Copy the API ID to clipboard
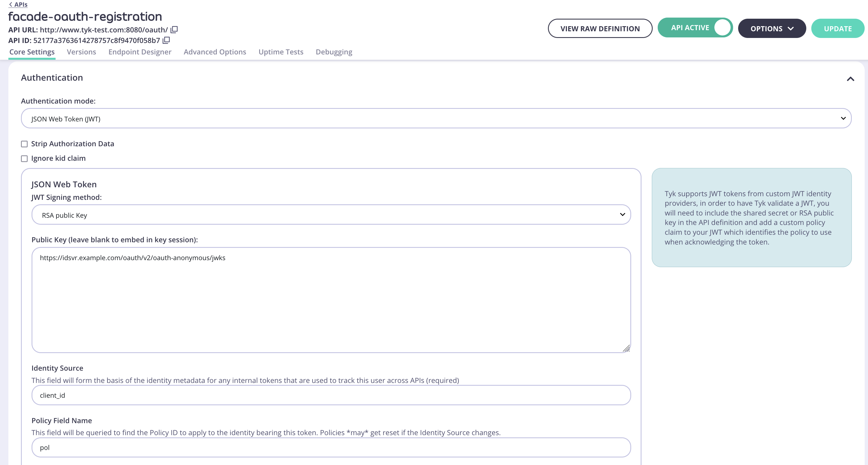Viewport: 868px width, 465px height. (x=166, y=40)
